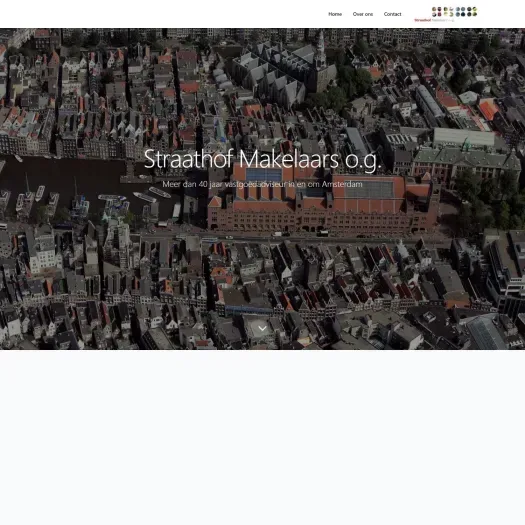This screenshot has height=525, width=525.
Task: Select the Straathof Makelaars o.g. heading
Action: pos(262,159)
